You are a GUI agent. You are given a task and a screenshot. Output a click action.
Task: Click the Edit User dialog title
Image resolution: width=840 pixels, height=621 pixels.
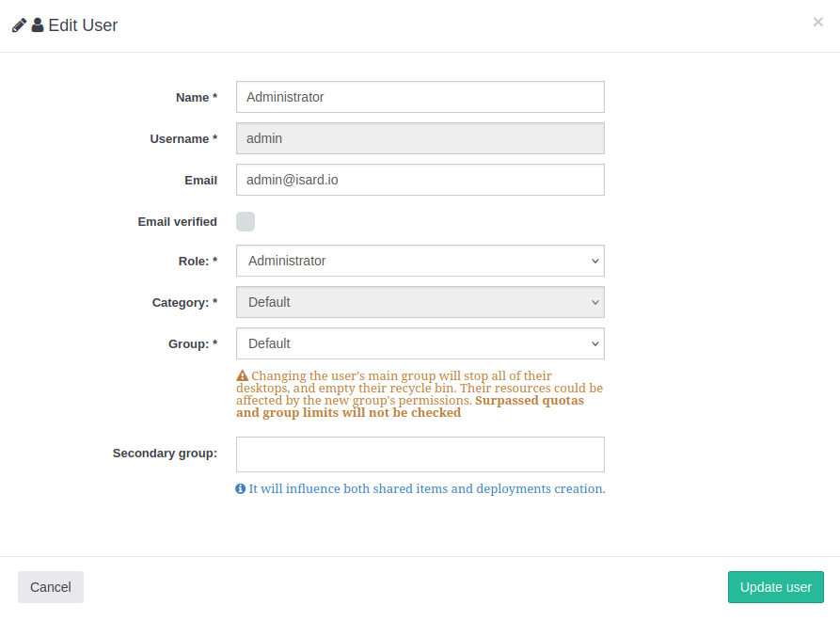pos(83,25)
